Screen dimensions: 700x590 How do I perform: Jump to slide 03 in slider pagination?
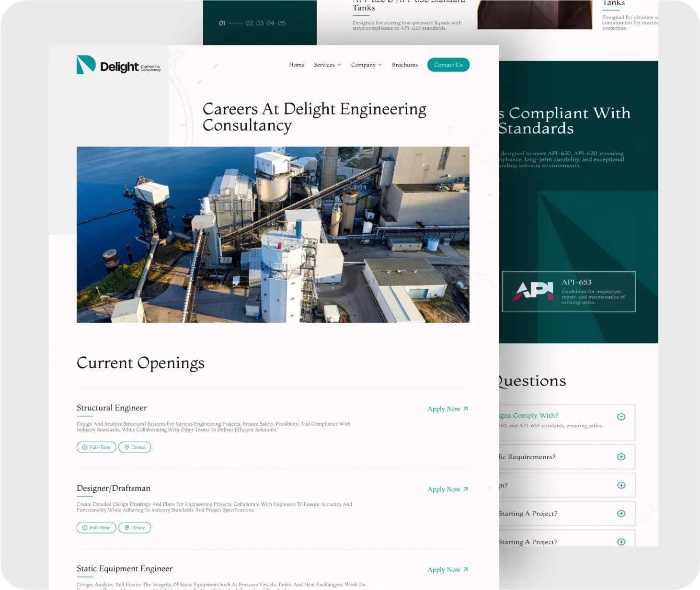[260, 23]
